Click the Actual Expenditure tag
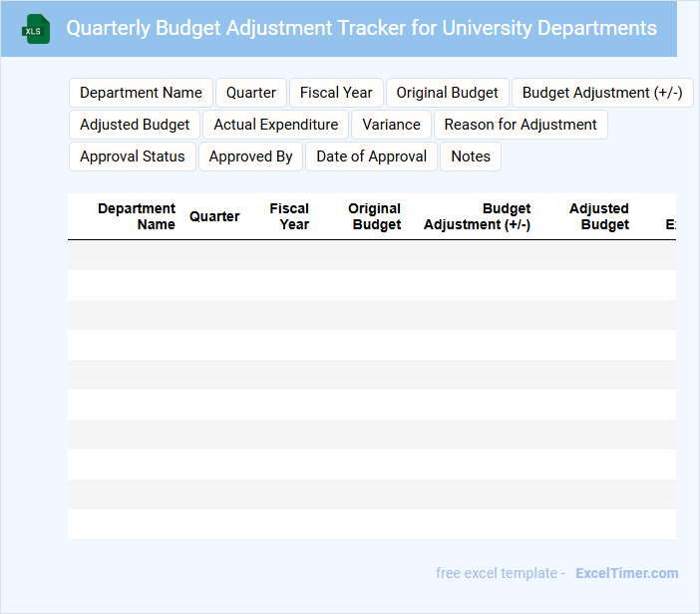700x614 pixels. pyautogui.click(x=276, y=125)
